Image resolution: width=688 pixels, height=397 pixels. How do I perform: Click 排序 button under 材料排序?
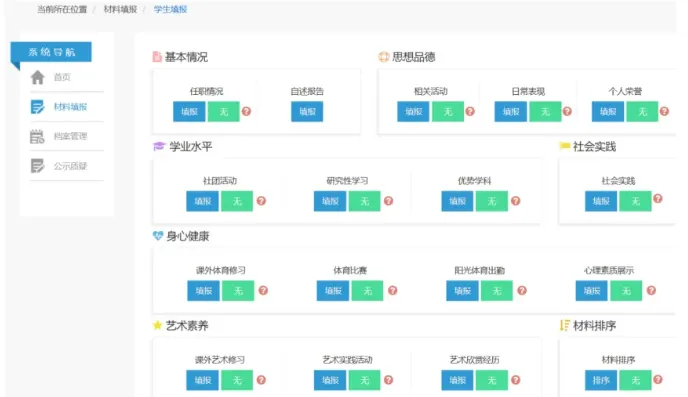click(x=601, y=380)
